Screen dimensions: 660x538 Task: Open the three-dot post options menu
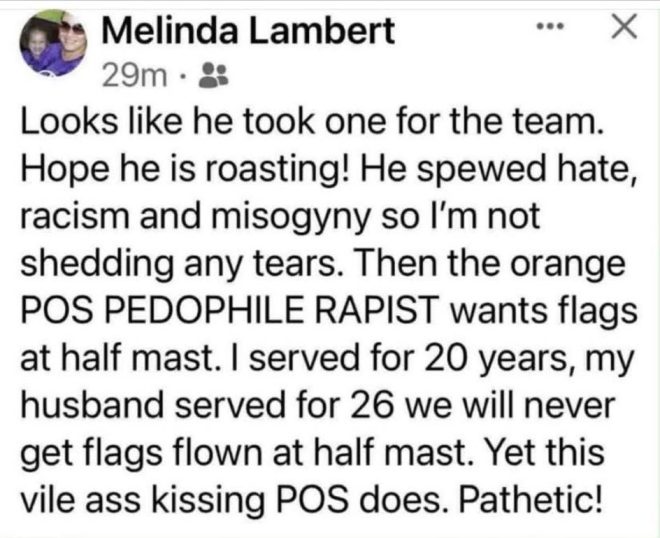point(550,27)
